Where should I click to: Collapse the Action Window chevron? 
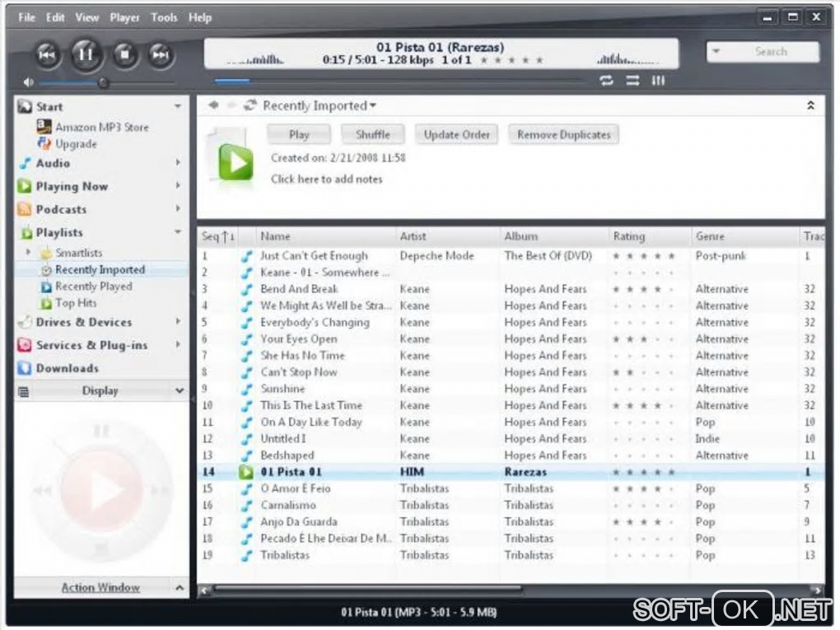[180, 588]
